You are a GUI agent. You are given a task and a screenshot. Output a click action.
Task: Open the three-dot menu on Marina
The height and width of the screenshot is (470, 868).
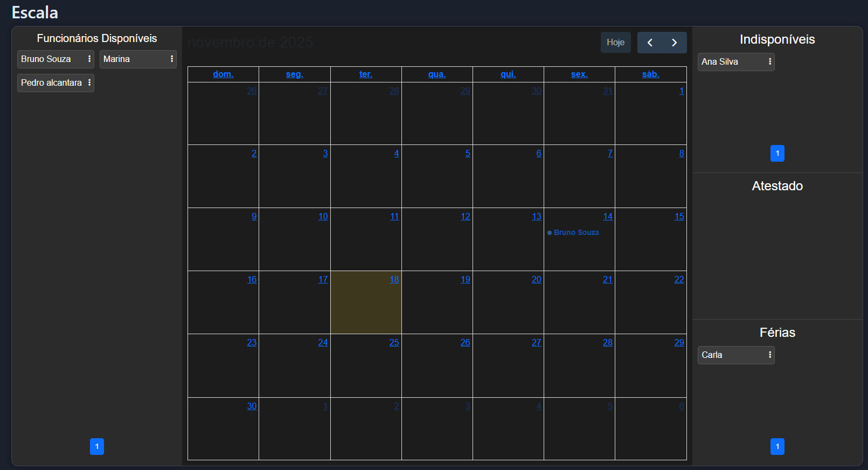click(x=172, y=59)
